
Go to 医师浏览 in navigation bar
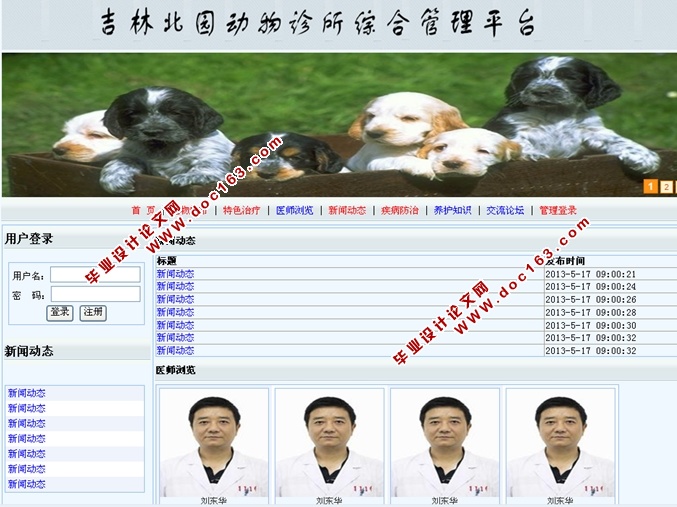pyautogui.click(x=294, y=210)
